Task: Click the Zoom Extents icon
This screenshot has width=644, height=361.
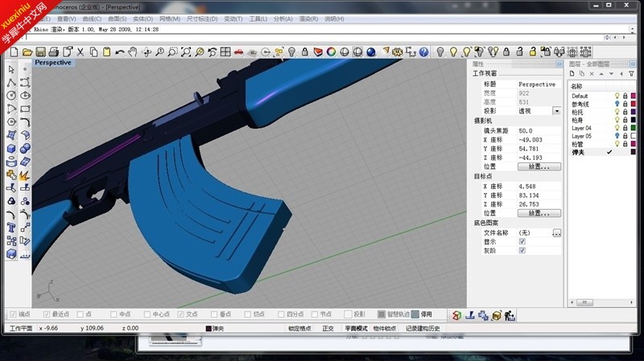Action: point(186,52)
